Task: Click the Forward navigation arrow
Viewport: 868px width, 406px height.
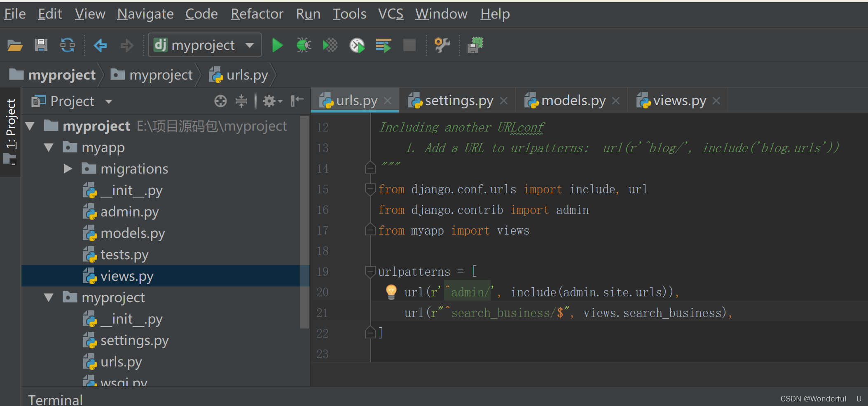Action: [x=126, y=45]
